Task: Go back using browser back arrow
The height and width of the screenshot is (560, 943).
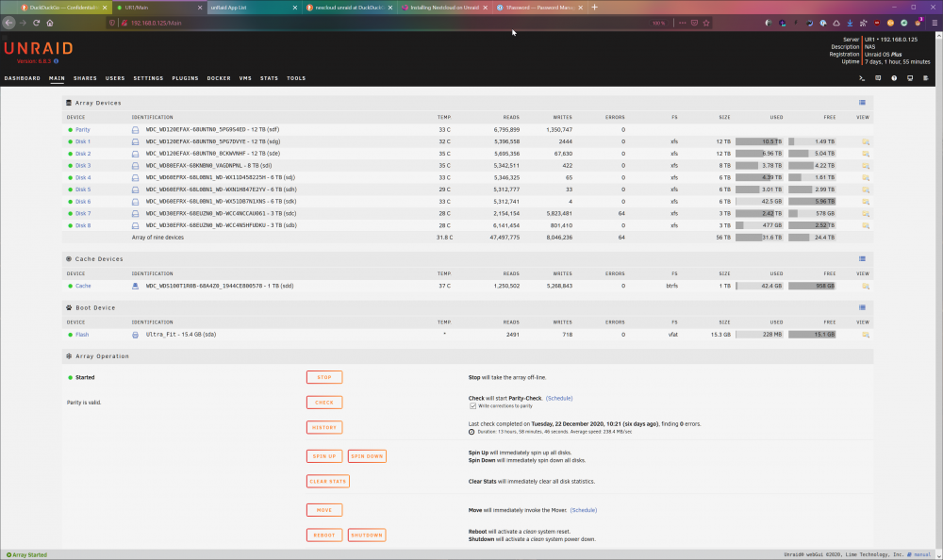Action: [8, 23]
